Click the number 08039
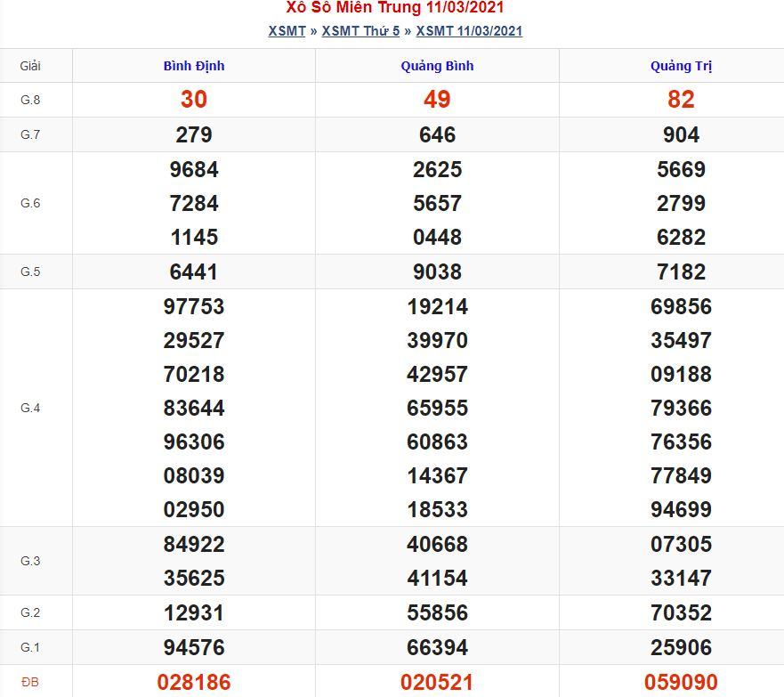 click(194, 475)
